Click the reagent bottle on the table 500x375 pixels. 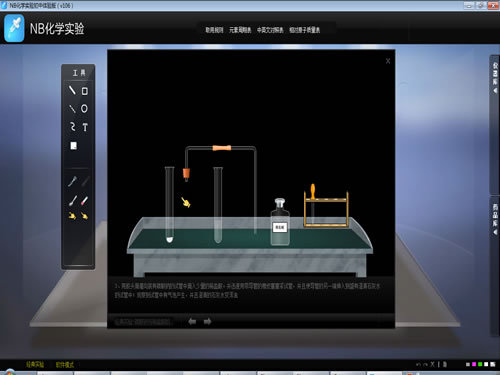tap(280, 222)
